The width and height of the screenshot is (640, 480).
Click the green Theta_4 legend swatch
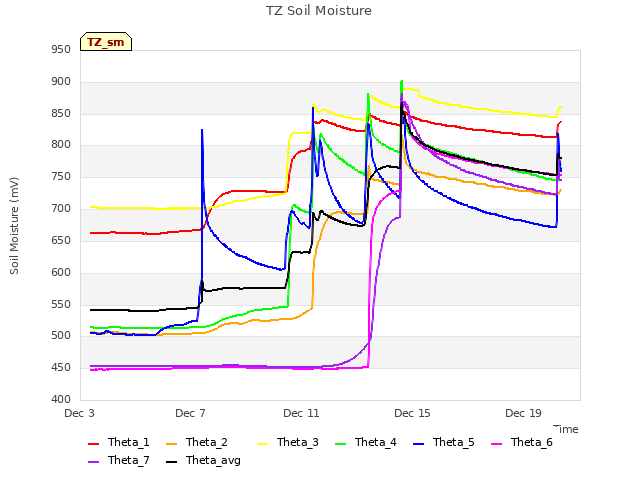point(340,444)
